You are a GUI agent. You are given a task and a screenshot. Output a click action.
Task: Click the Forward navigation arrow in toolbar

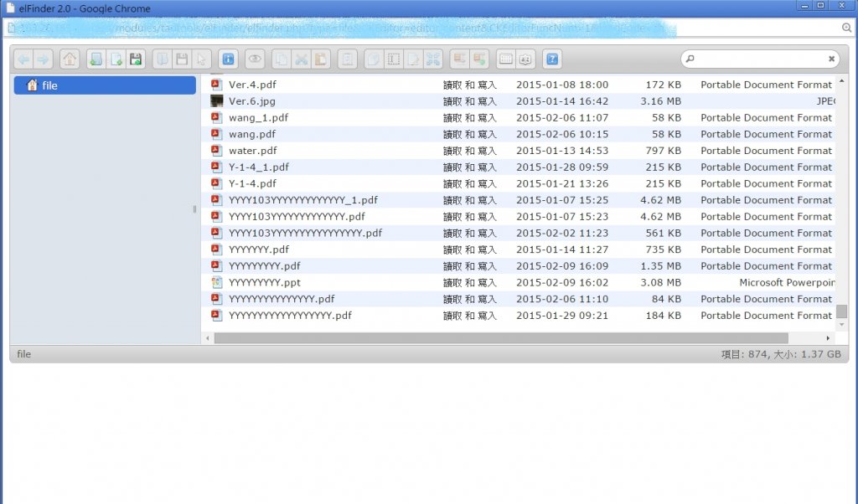coord(43,59)
